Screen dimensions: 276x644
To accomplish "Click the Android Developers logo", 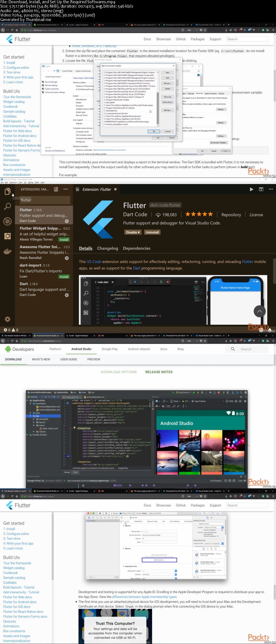I will coord(19,349).
